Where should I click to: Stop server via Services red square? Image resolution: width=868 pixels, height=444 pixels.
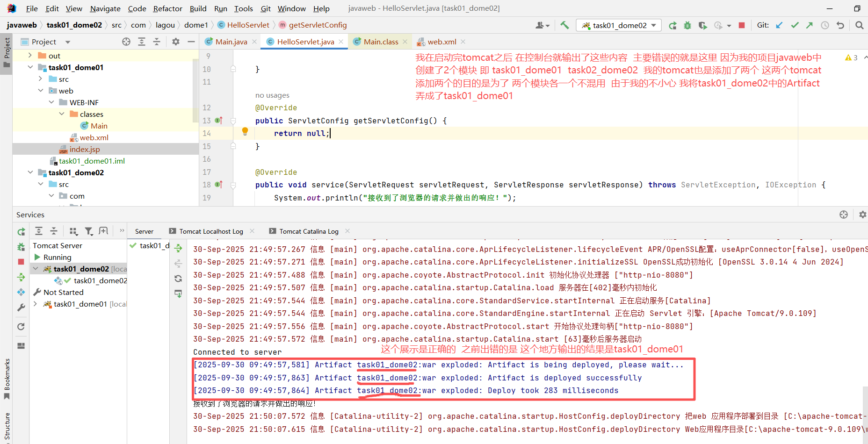[21, 262]
